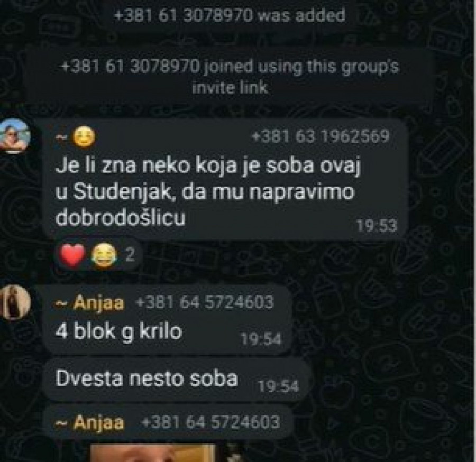Tap the 19:53 message timestamp
Viewport: 476px width, 462px height.
[x=377, y=226]
